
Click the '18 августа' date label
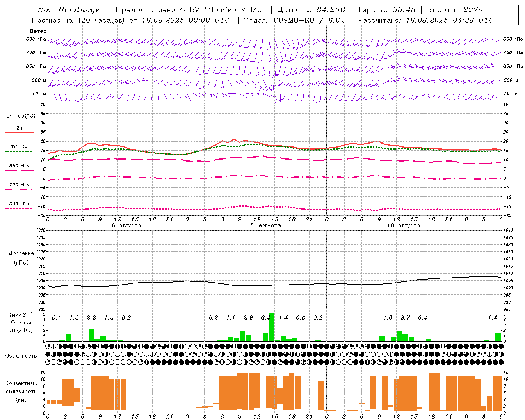(x=404, y=226)
